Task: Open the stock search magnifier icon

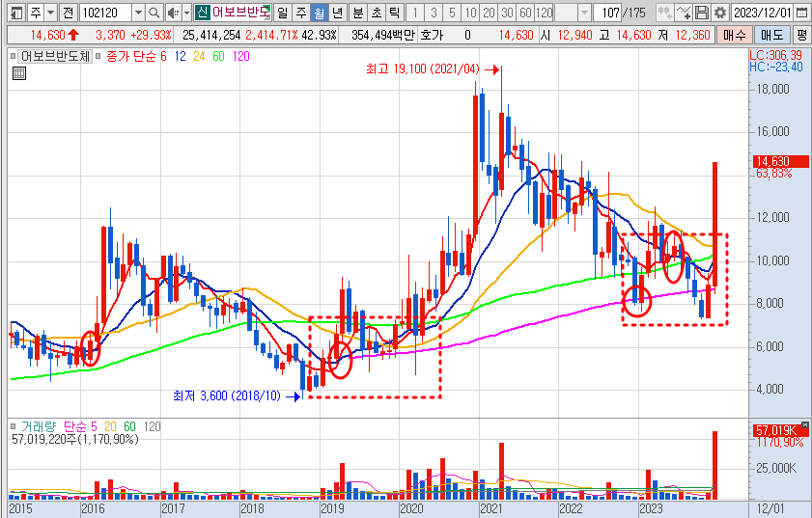Action: [154, 13]
